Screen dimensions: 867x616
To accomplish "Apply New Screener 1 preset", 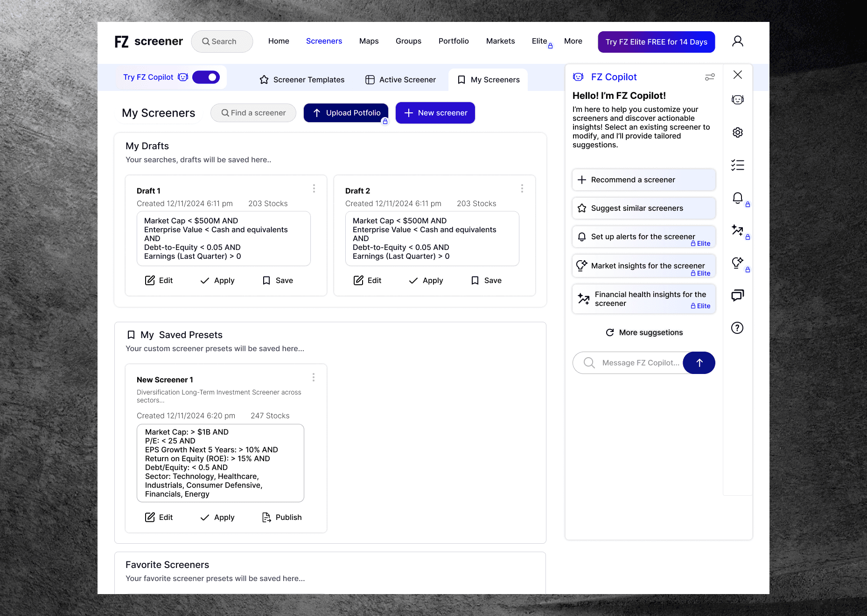I will coord(217,517).
